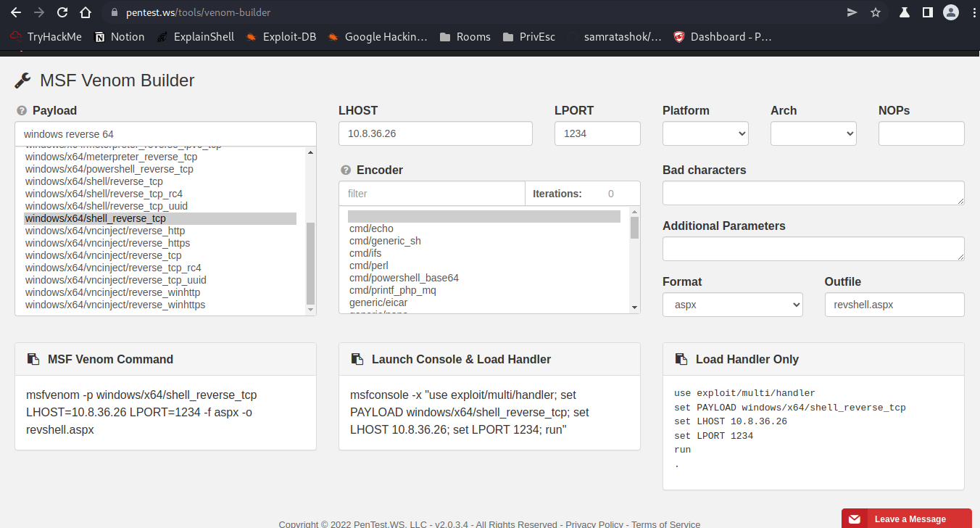Open the browser home page

pyautogui.click(x=86, y=12)
